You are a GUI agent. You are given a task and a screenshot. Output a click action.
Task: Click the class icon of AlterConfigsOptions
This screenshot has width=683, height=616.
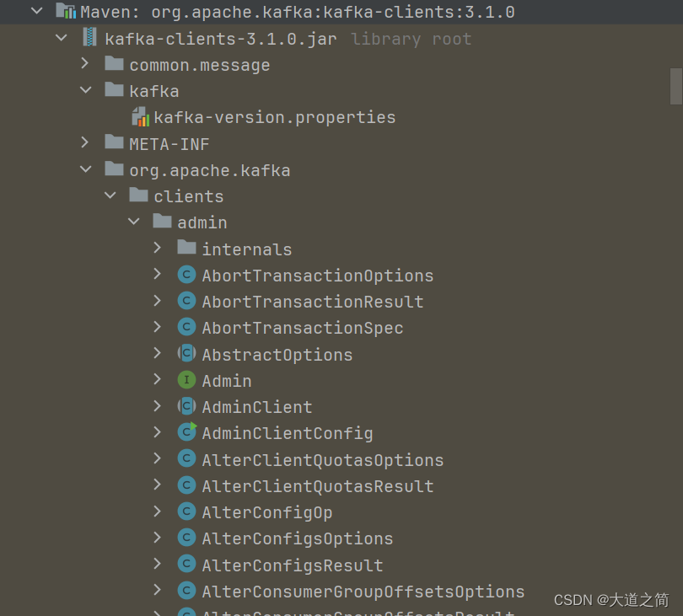pyautogui.click(x=186, y=538)
